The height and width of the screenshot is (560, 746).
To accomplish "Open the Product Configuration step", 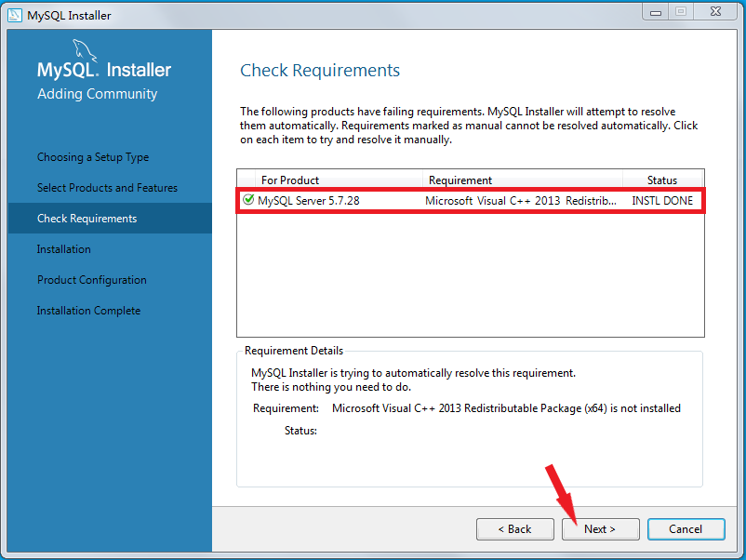I will 92,280.
